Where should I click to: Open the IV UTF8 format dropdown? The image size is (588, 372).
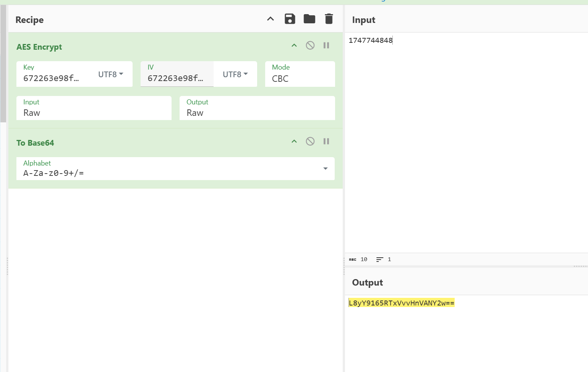(x=235, y=75)
